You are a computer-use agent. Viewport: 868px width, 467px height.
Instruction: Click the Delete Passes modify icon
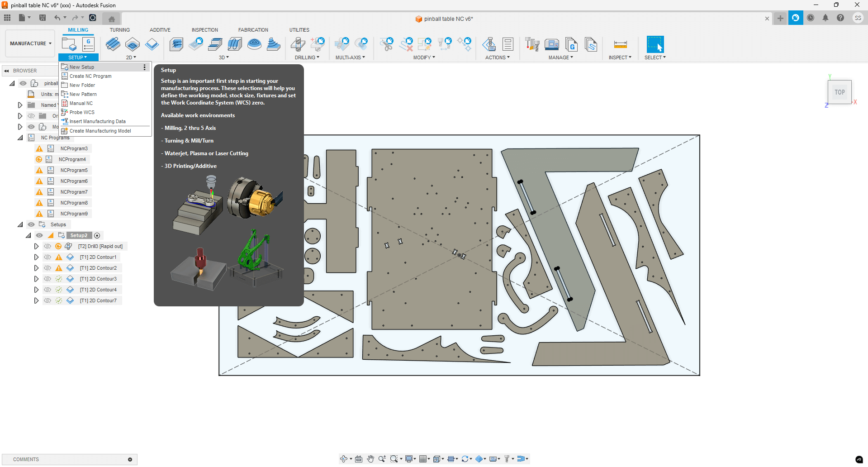tap(406, 44)
